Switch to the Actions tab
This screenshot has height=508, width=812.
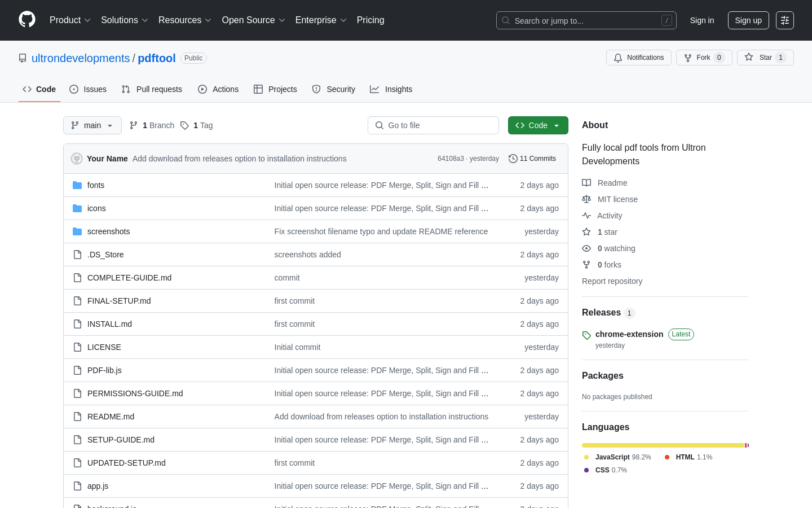pyautogui.click(x=218, y=89)
